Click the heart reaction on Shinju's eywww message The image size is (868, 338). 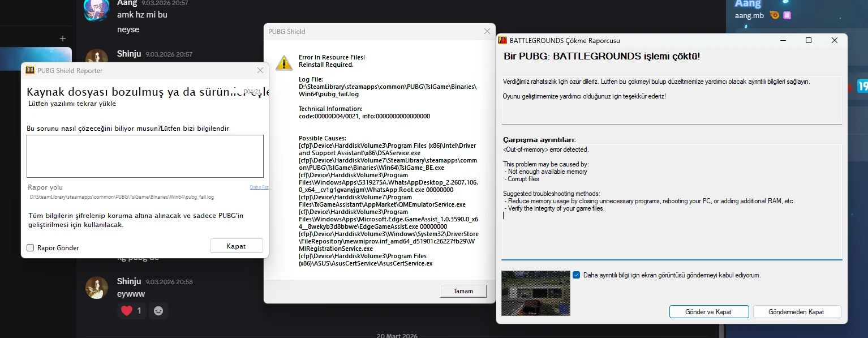(131, 311)
